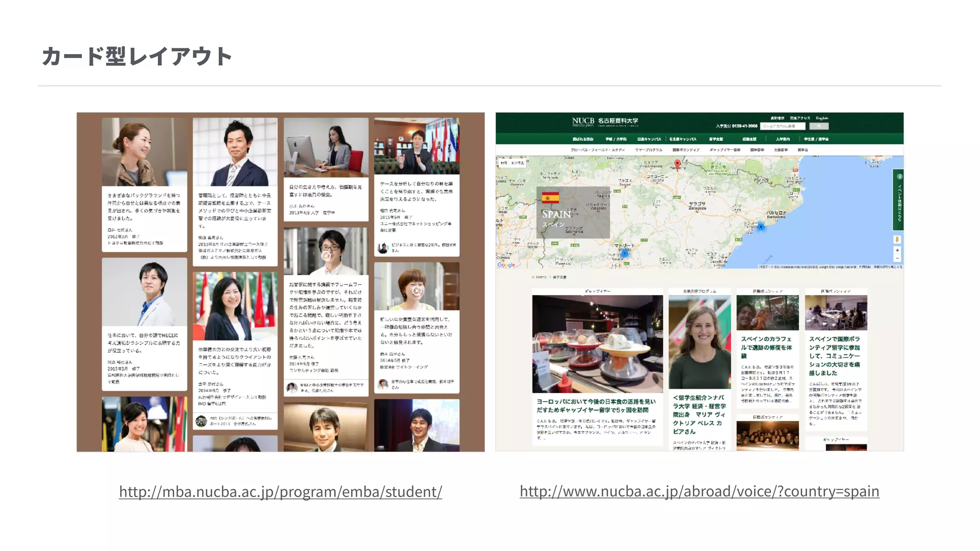Click the Google logo on the map
The image size is (980, 551).
506,264
